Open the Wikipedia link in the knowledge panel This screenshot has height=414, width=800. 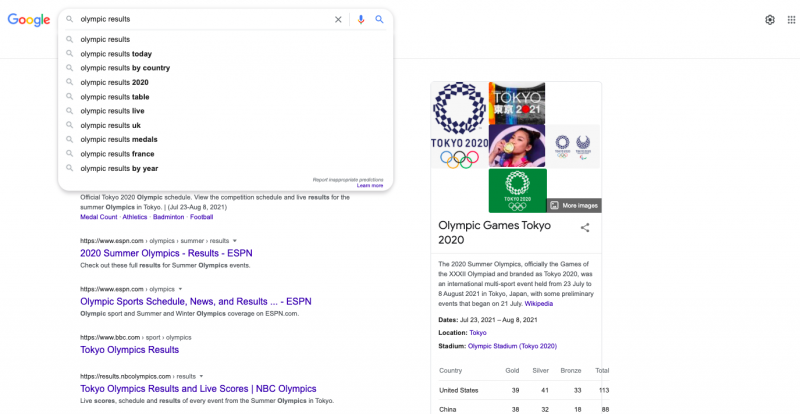539,304
